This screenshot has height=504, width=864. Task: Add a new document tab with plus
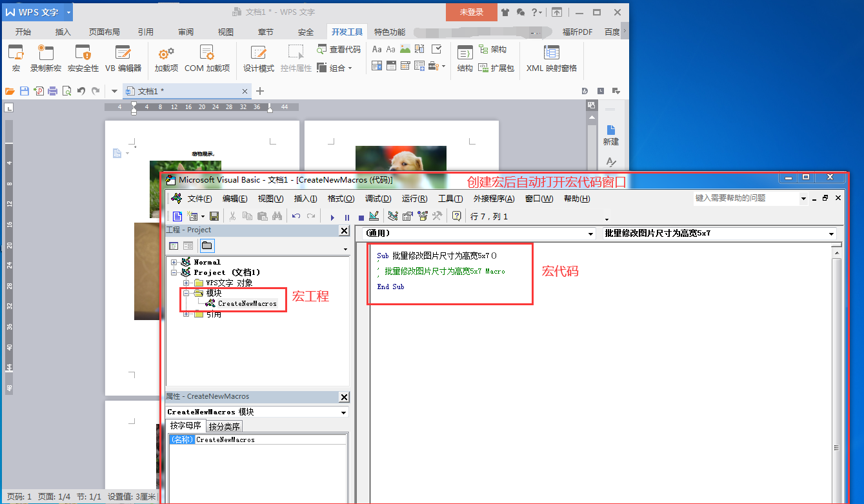tap(260, 91)
